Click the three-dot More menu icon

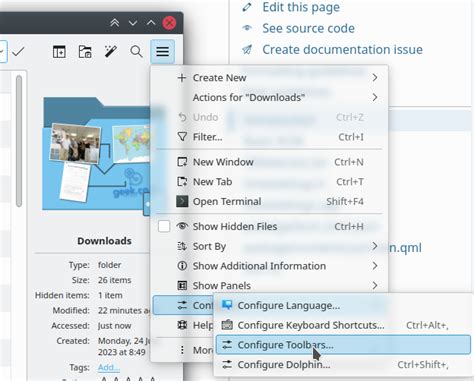[x=182, y=350]
